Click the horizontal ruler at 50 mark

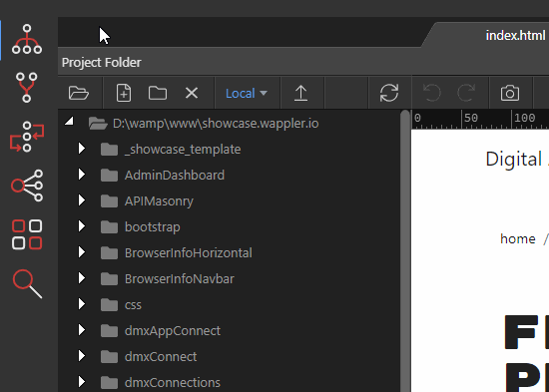(471, 118)
